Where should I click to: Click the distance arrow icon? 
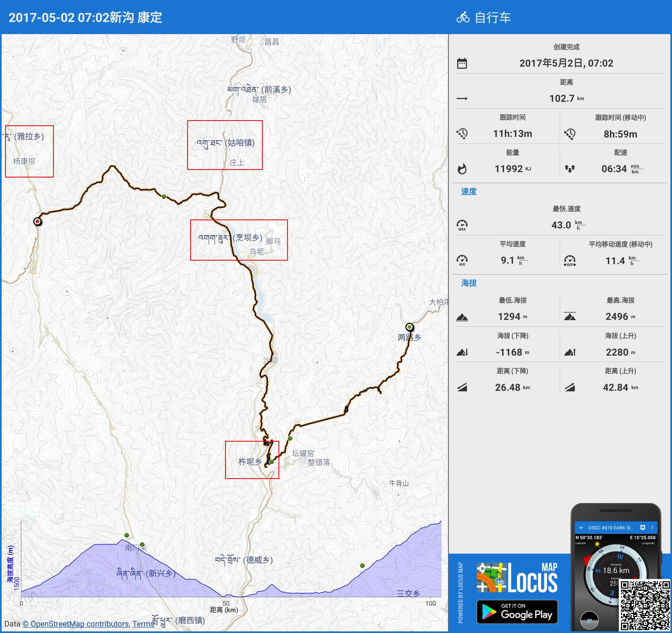click(x=462, y=99)
